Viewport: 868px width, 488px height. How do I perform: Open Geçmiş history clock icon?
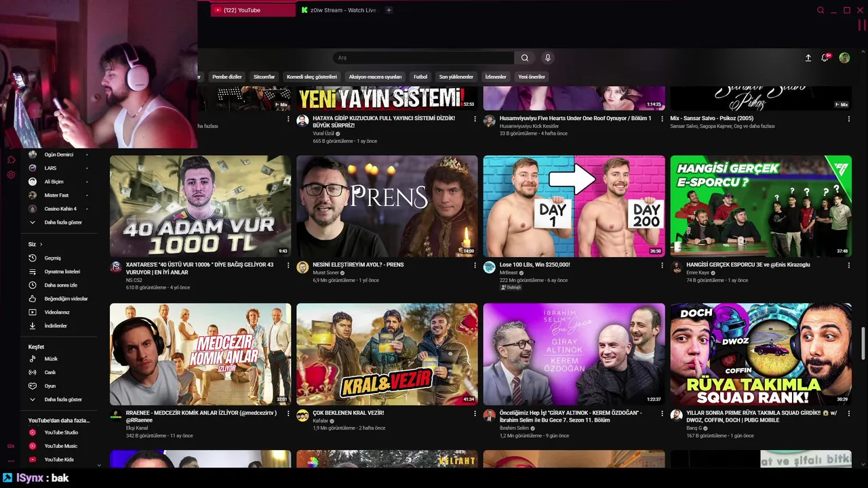tap(32, 258)
